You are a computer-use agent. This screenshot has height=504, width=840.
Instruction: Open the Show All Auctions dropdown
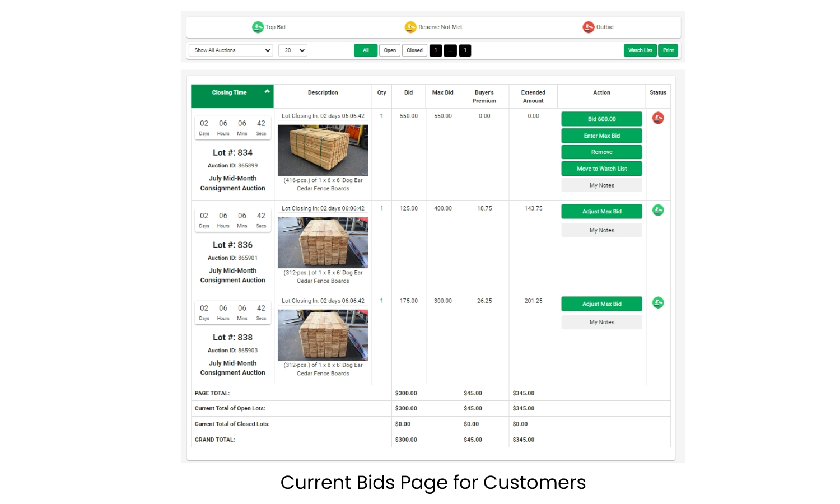pyautogui.click(x=231, y=50)
